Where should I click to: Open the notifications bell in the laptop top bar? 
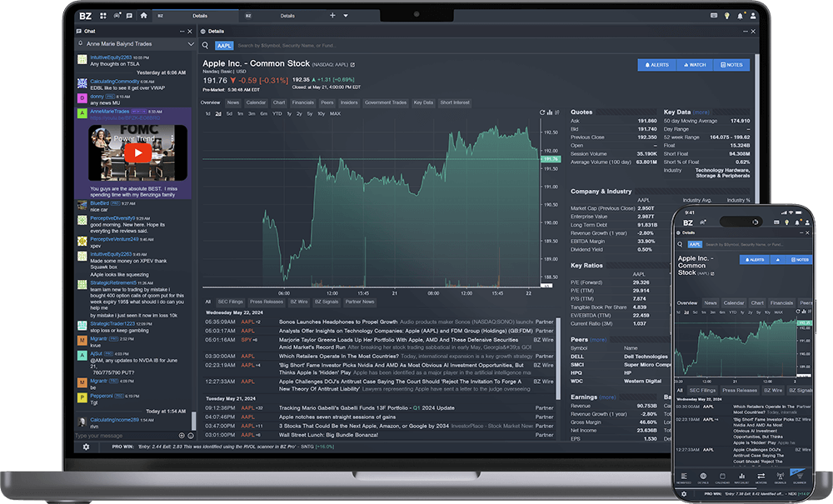(740, 16)
